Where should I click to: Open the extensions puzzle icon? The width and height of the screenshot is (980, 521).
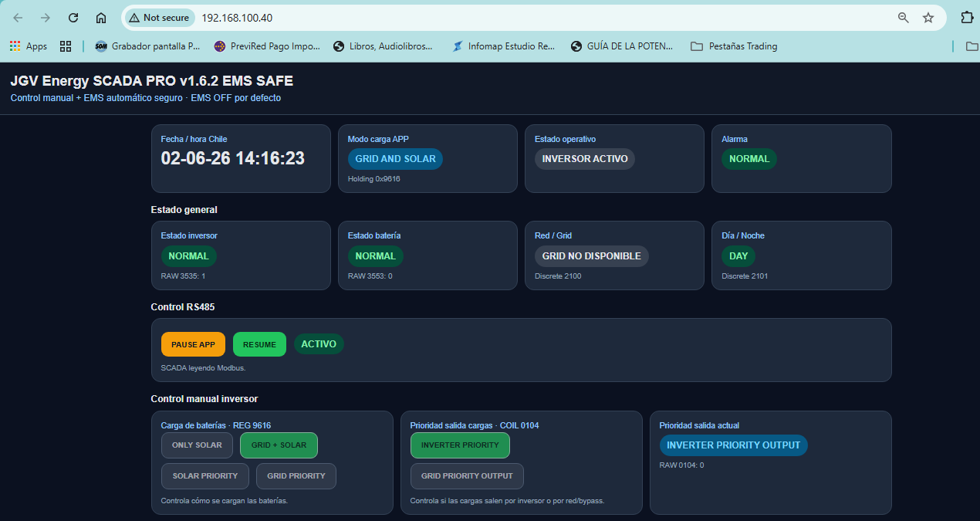pyautogui.click(x=967, y=18)
